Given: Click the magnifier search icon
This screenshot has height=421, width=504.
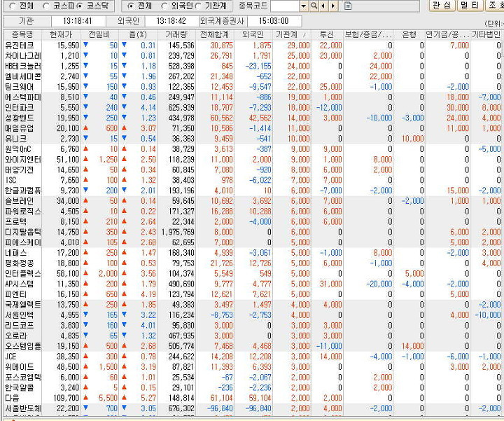Looking at the screenshot, I should 314,6.
